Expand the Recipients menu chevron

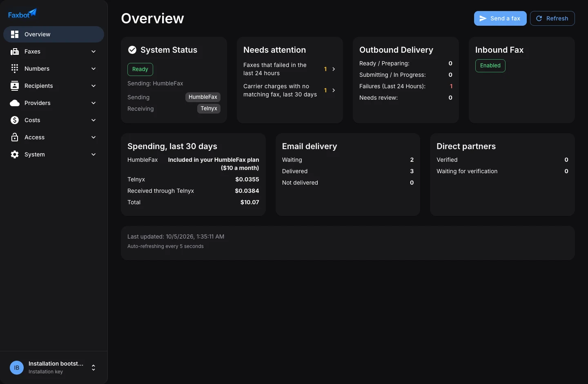(x=94, y=86)
